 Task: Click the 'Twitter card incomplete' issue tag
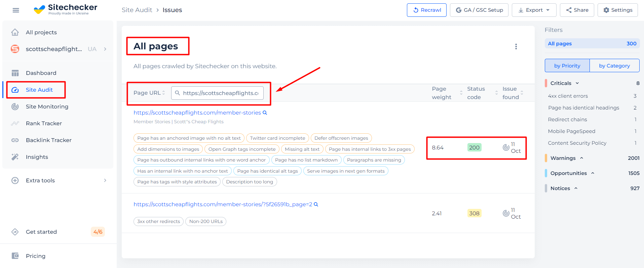point(277,138)
